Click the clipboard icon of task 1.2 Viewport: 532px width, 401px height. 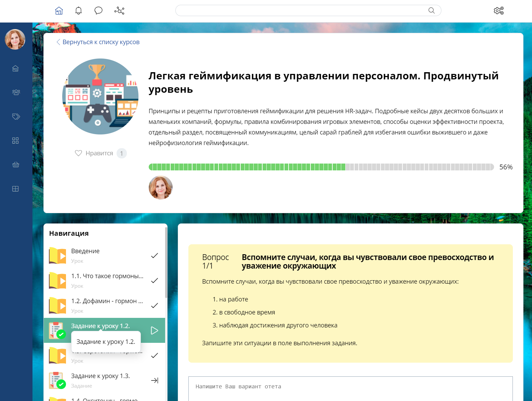(57, 331)
